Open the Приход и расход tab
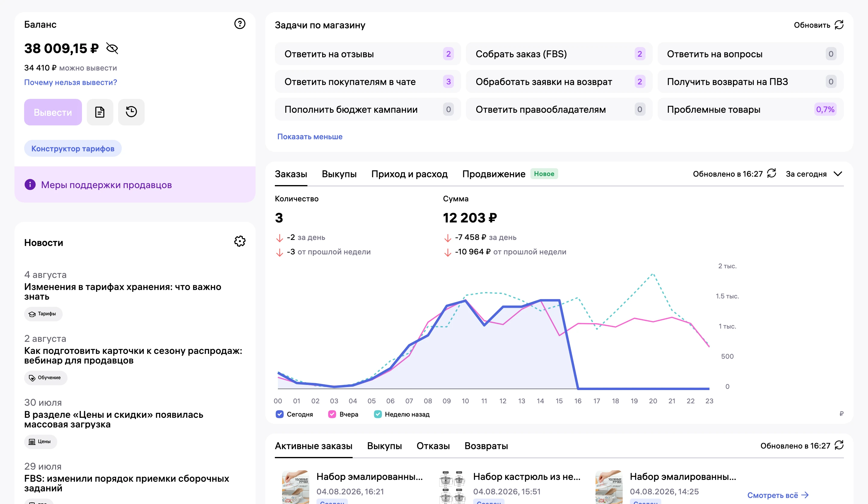The image size is (868, 504). pyautogui.click(x=409, y=174)
